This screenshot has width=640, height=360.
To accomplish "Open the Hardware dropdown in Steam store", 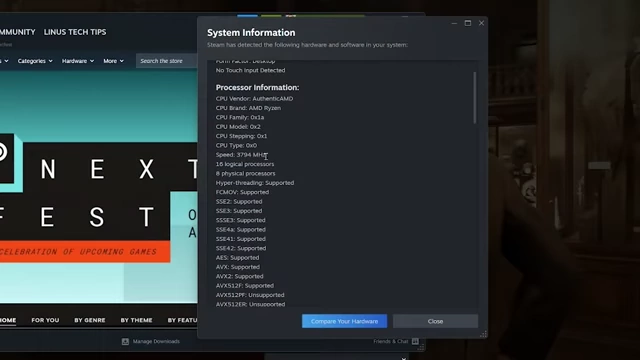I will [78, 61].
